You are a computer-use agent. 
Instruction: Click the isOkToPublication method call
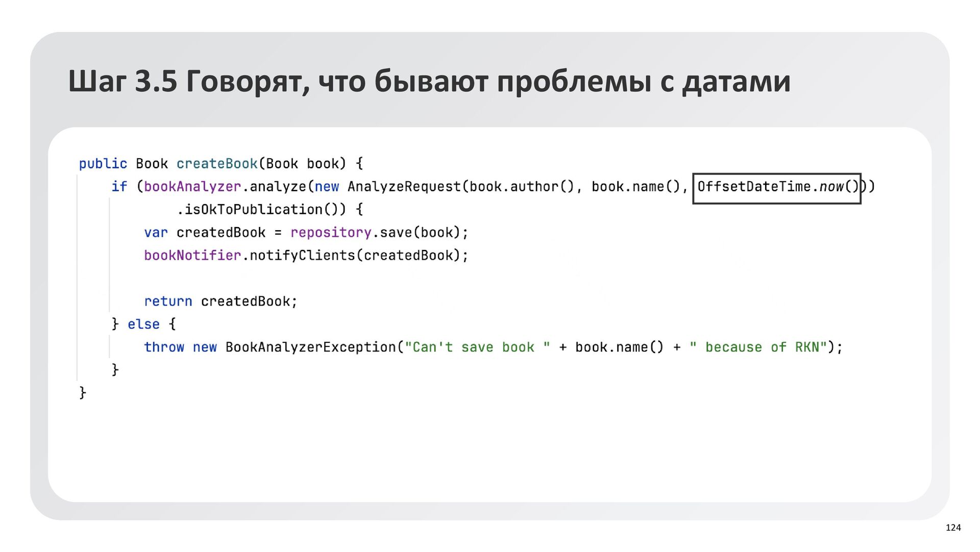(x=253, y=210)
